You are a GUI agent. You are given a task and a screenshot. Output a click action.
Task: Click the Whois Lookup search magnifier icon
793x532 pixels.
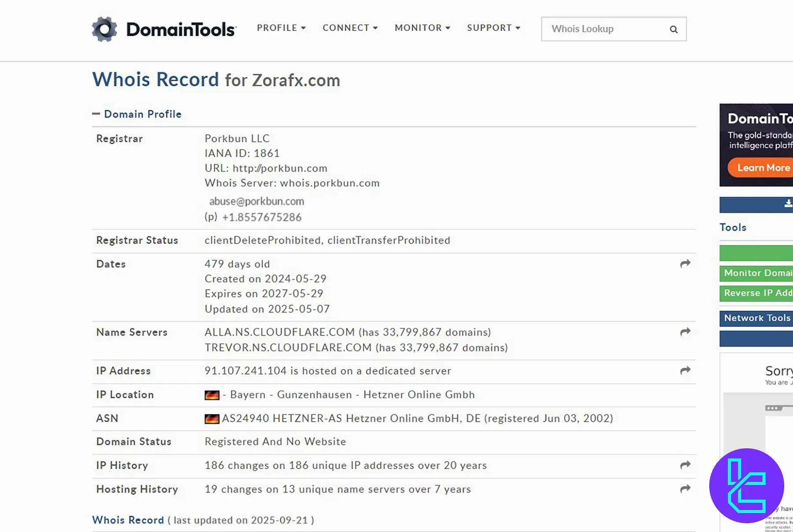tap(674, 29)
